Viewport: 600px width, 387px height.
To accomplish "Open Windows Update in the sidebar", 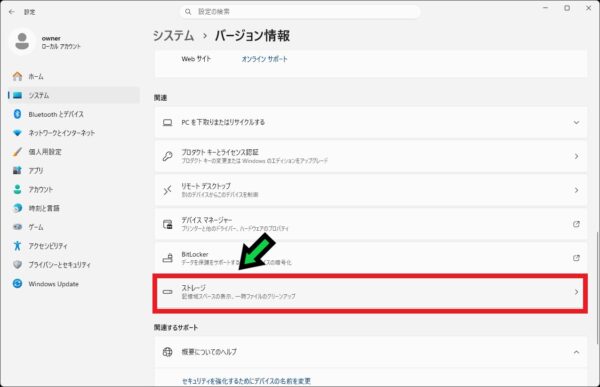I will pos(74,283).
